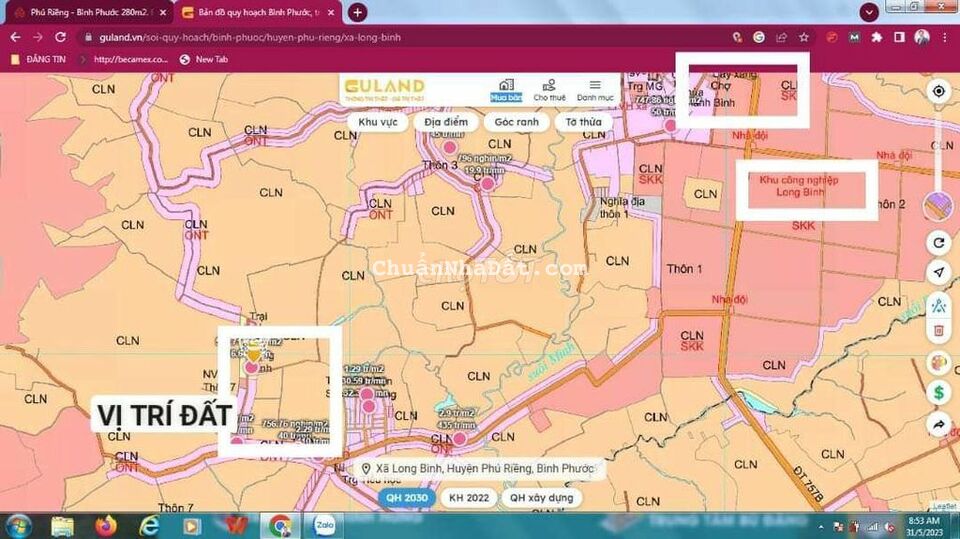Click the GULAND logo
The width and height of the screenshot is (960, 539).
[384, 89]
